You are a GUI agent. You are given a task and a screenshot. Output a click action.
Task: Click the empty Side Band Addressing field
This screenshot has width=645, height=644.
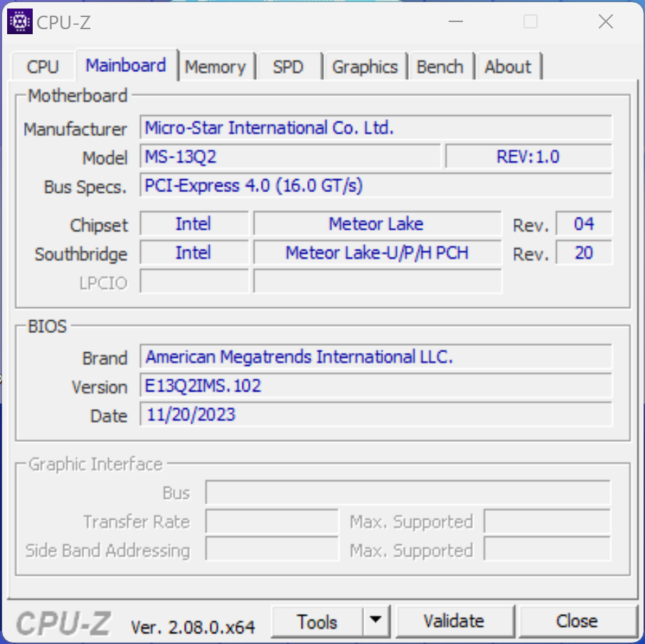click(272, 549)
